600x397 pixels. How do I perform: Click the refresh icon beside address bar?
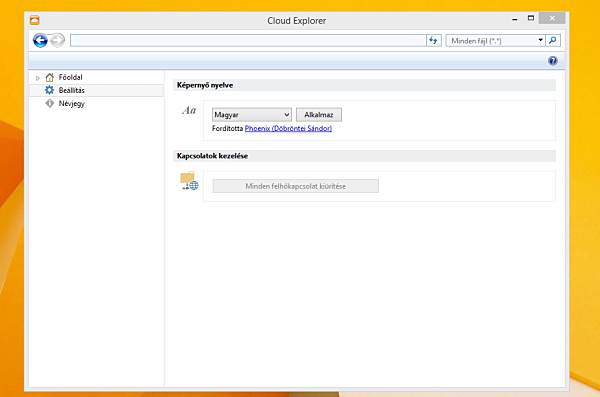(x=433, y=40)
